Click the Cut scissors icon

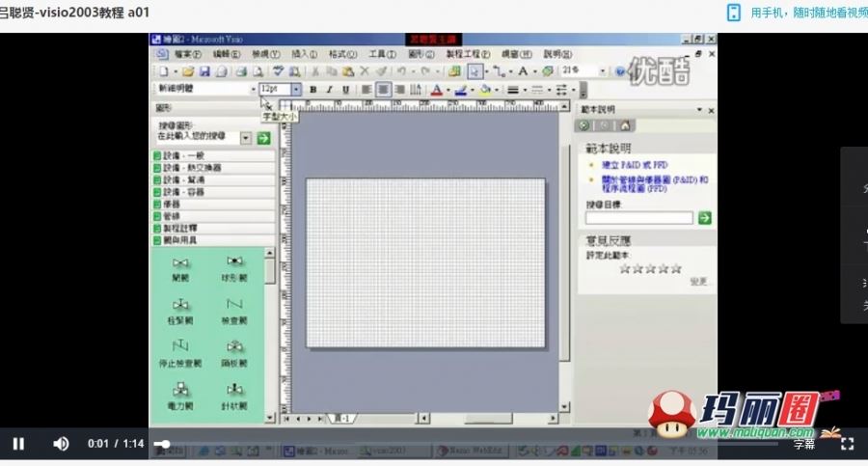pos(315,71)
